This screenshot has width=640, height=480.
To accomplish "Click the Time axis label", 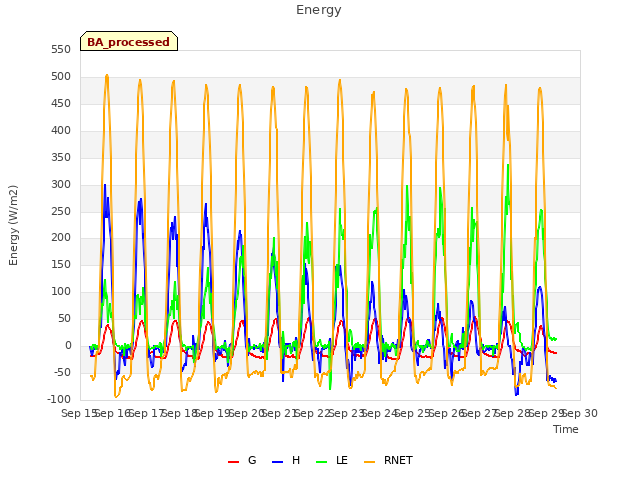I will coord(566,429).
